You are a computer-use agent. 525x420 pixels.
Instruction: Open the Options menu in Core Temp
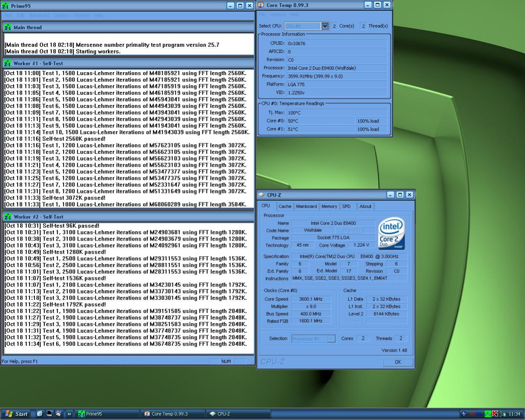278,14
